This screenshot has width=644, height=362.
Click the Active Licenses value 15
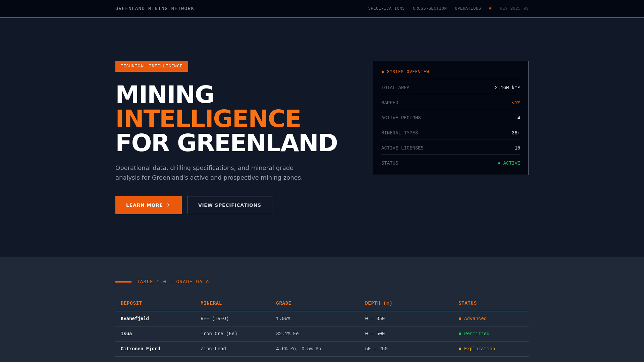pos(517,148)
